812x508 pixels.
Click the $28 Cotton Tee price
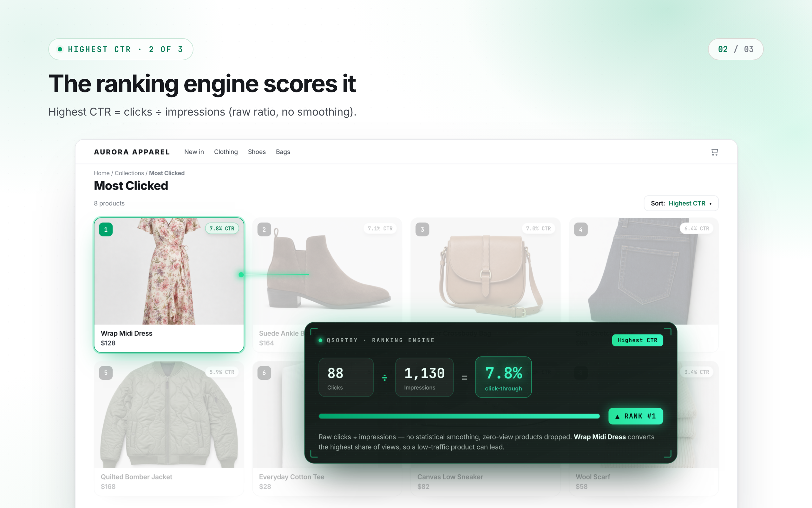tap(265, 486)
